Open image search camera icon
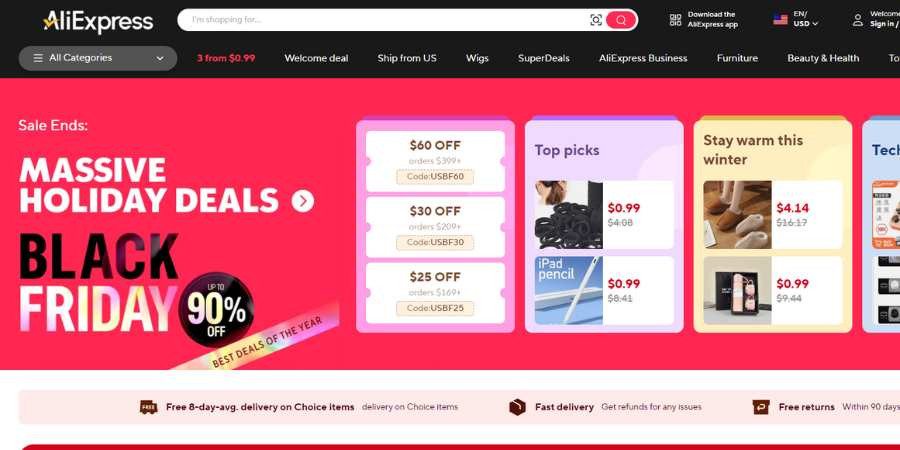This screenshot has width=900, height=450. point(596,20)
